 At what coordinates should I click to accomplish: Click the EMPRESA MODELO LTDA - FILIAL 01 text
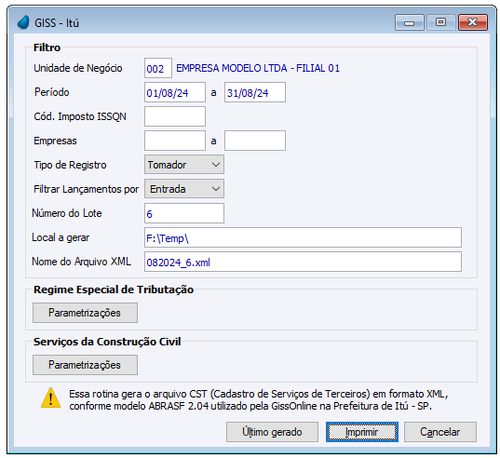[x=258, y=68]
